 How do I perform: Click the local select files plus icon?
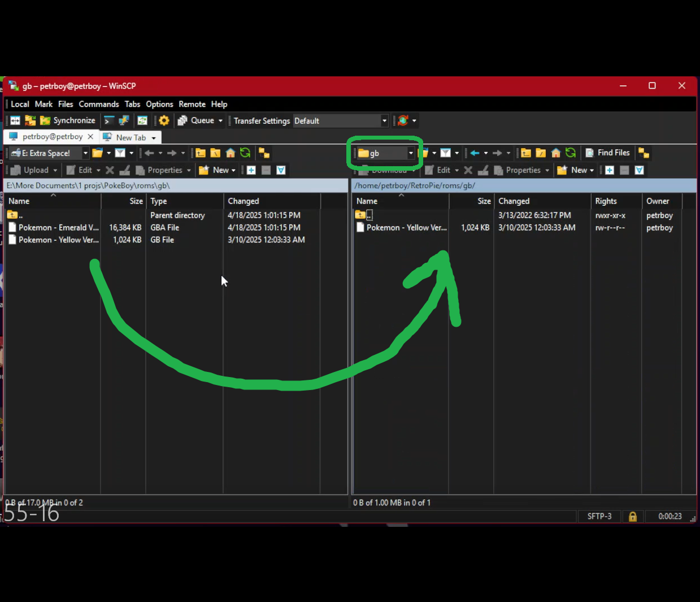pyautogui.click(x=251, y=170)
